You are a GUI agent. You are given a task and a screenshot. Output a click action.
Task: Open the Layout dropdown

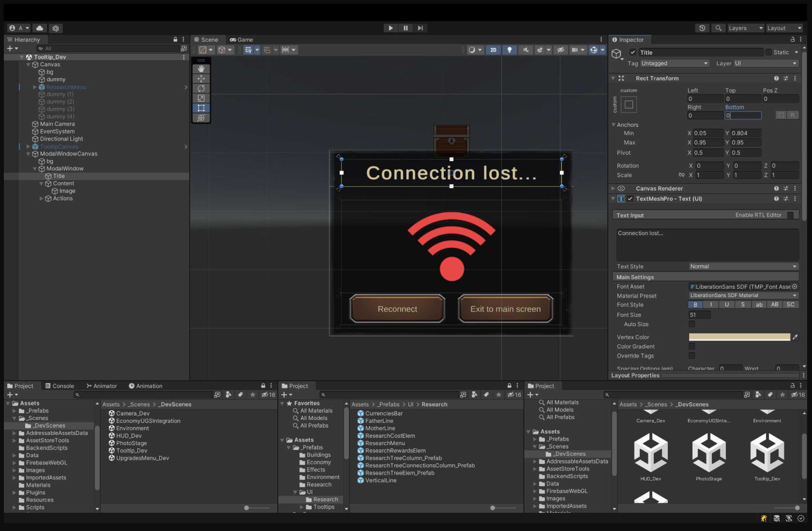[784, 28]
